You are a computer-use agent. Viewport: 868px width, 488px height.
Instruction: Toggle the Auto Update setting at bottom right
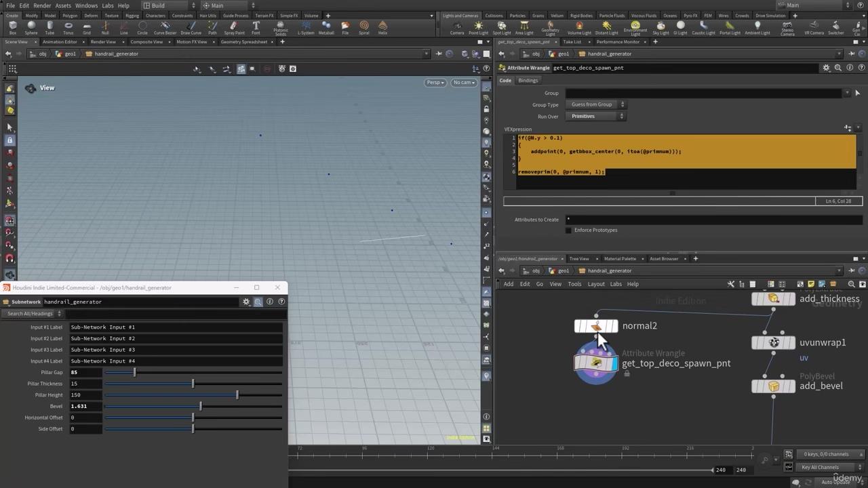pos(835,482)
